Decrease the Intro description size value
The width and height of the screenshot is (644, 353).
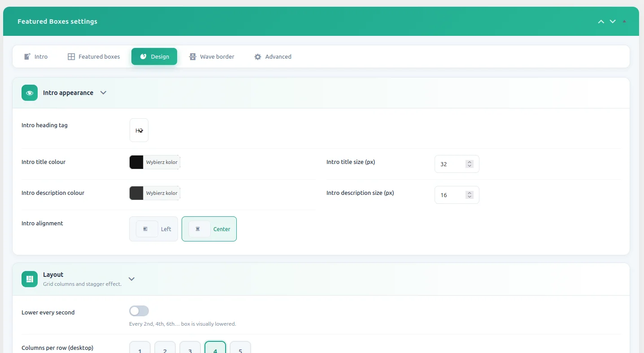470,197
